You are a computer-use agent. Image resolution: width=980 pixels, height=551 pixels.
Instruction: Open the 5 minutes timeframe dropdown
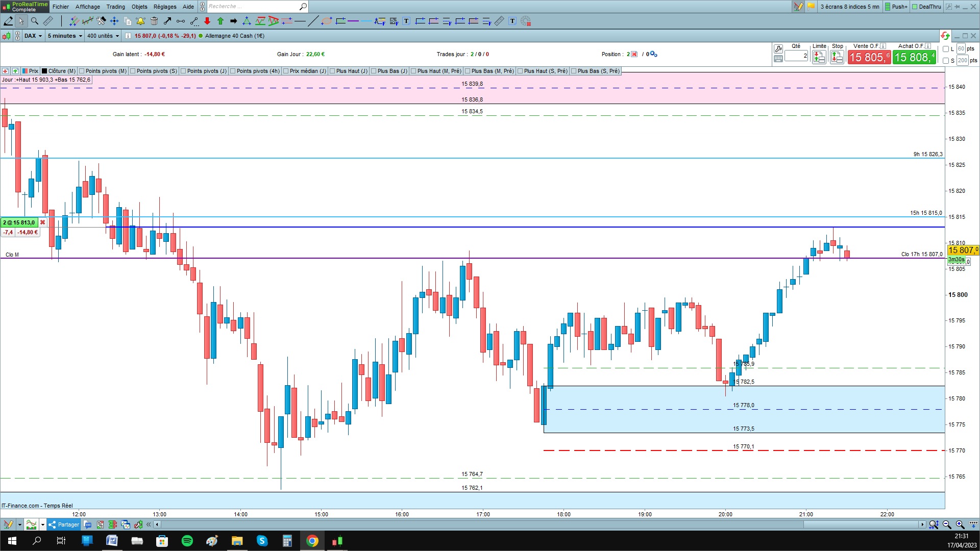65,36
